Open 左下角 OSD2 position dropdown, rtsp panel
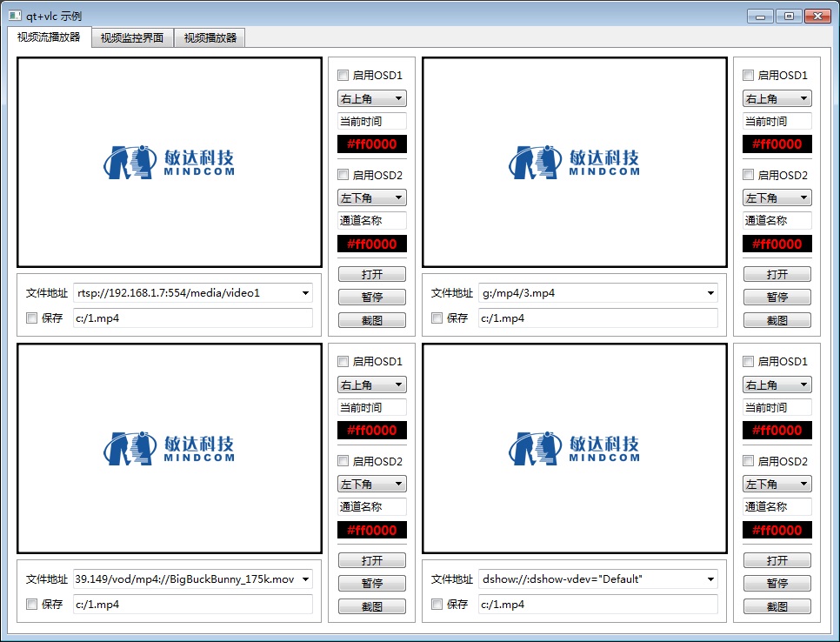The height and width of the screenshot is (642, 840). point(372,197)
